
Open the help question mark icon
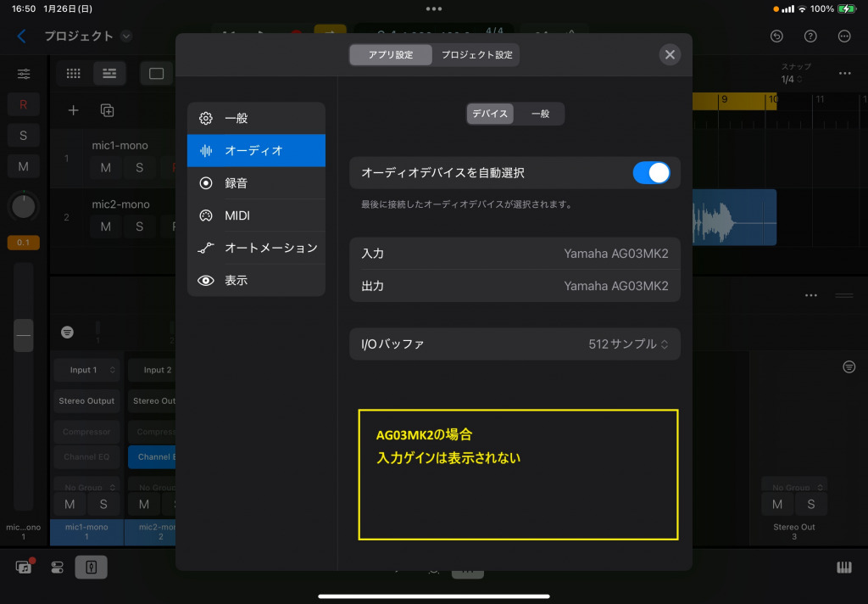point(810,36)
